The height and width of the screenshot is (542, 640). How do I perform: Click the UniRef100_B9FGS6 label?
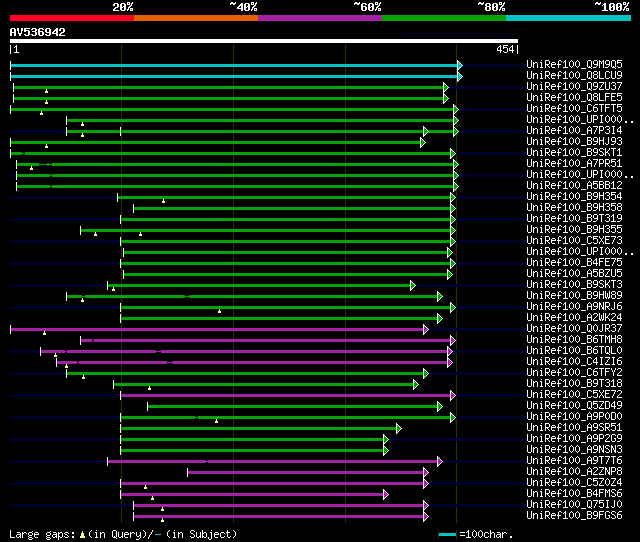pos(574,516)
